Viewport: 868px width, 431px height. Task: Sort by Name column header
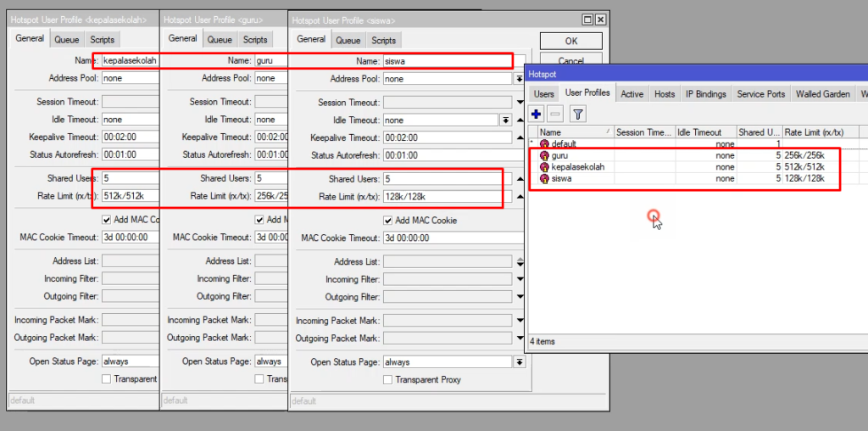click(576, 132)
